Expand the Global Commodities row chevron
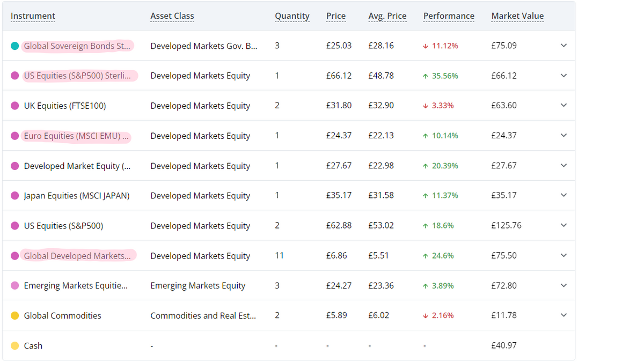The width and height of the screenshot is (644, 362). (563, 316)
